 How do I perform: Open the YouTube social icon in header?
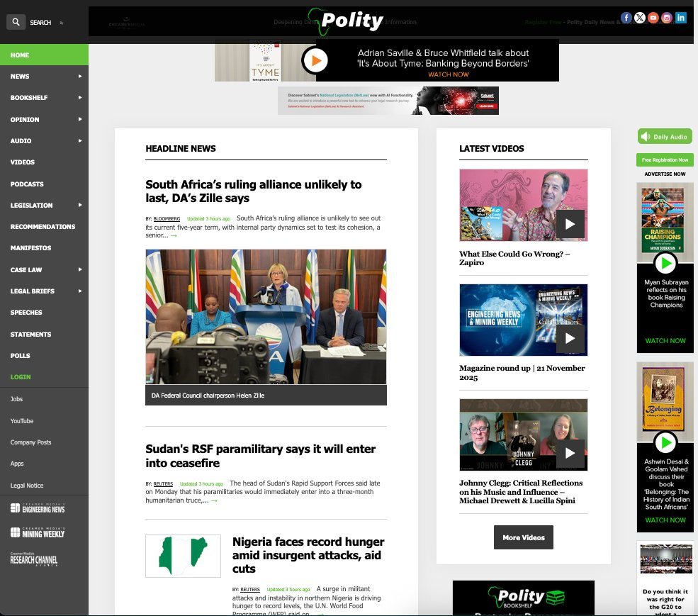click(653, 18)
